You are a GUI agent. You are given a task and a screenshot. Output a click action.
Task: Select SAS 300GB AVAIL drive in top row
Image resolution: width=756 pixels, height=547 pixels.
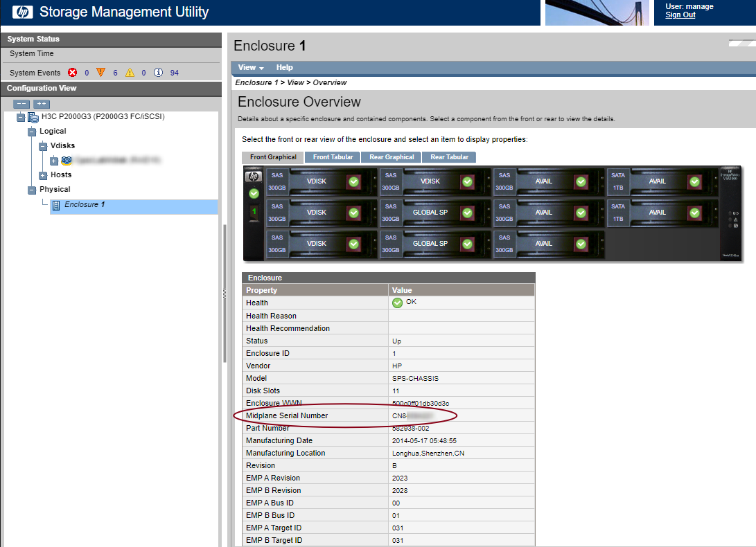pyautogui.click(x=549, y=181)
